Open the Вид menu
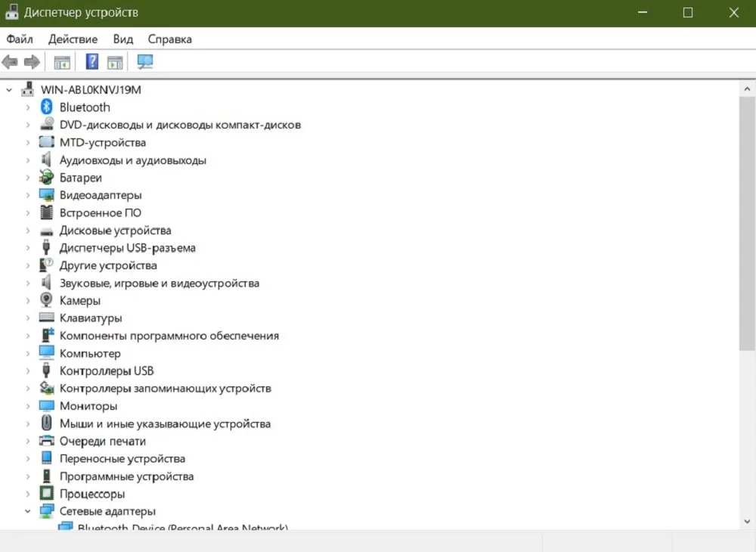 point(123,39)
